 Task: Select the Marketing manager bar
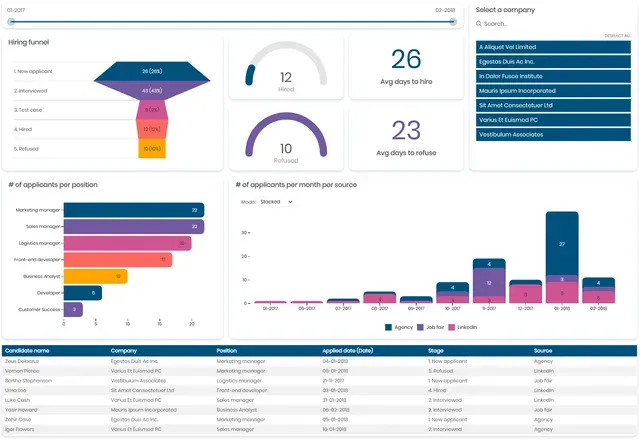134,210
